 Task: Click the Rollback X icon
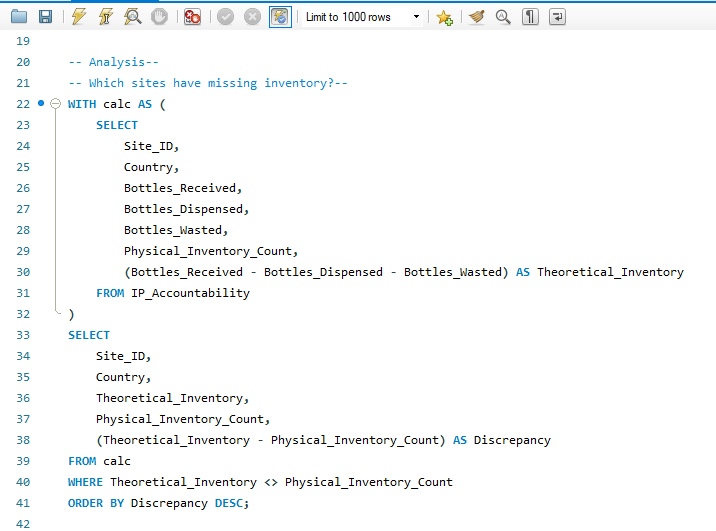[x=252, y=17]
